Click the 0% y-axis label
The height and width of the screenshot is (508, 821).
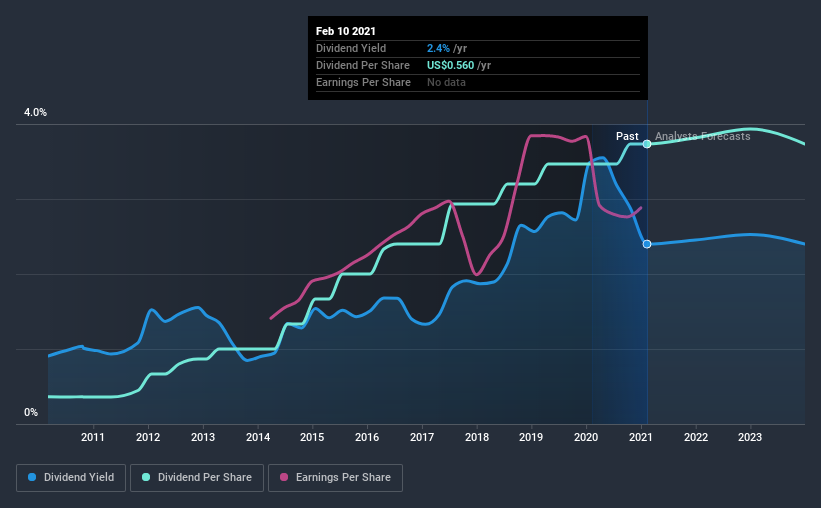pos(31,413)
